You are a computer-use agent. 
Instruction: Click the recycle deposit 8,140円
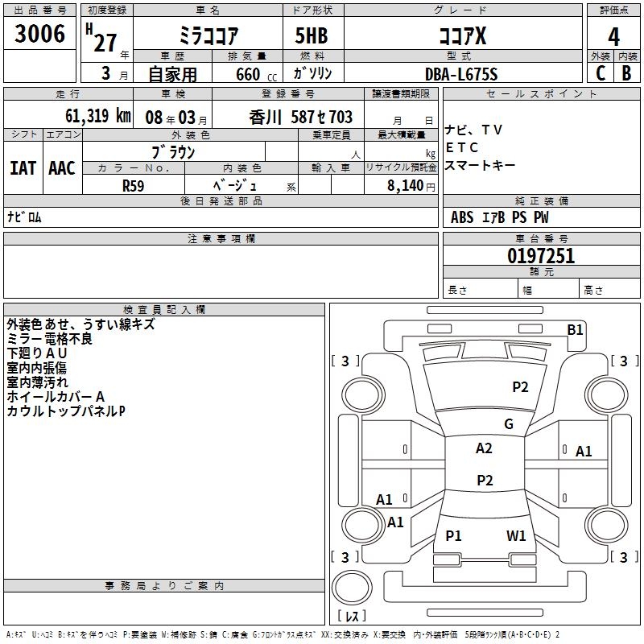point(411,186)
